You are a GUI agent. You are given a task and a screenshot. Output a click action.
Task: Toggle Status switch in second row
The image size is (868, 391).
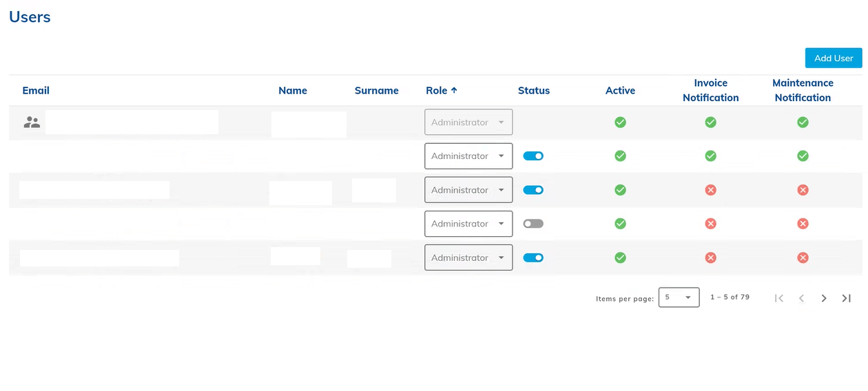click(x=533, y=156)
